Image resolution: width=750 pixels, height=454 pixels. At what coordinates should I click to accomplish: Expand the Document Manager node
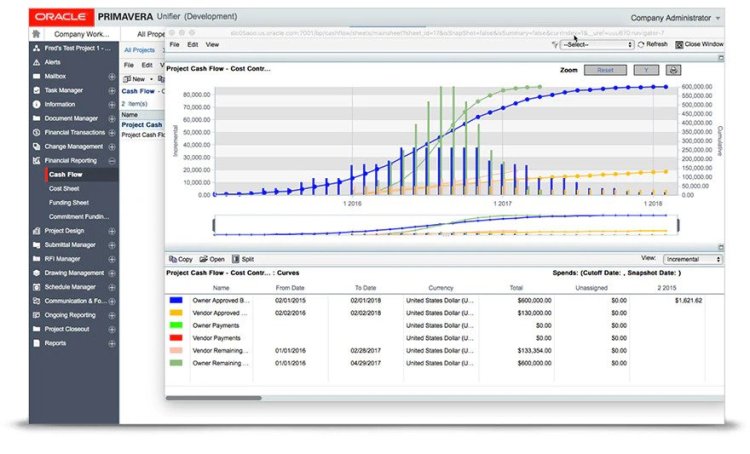(x=112, y=118)
